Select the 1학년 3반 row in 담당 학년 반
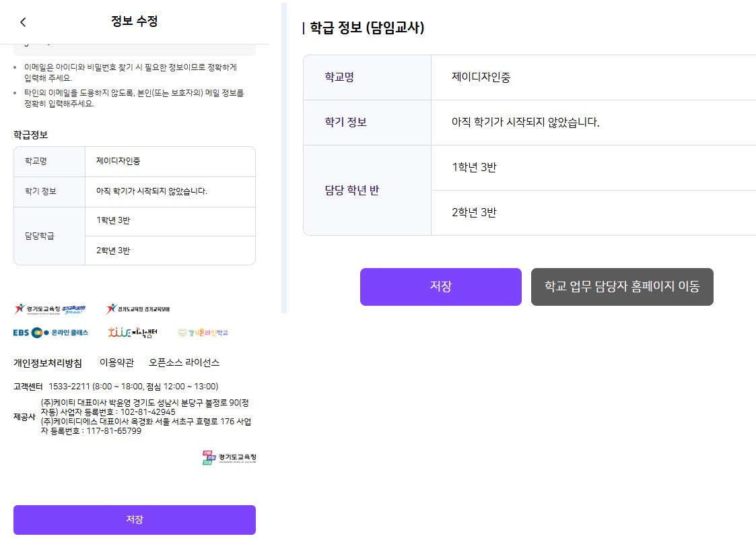The height and width of the screenshot is (555, 756). click(x=594, y=168)
